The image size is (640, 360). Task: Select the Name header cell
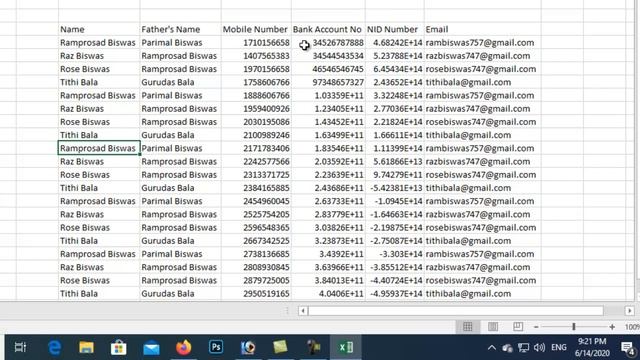click(x=99, y=29)
